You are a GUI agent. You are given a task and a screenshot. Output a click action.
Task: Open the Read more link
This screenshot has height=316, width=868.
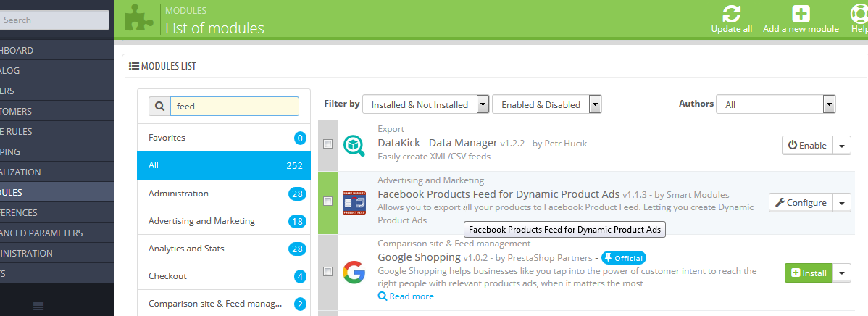(406, 296)
